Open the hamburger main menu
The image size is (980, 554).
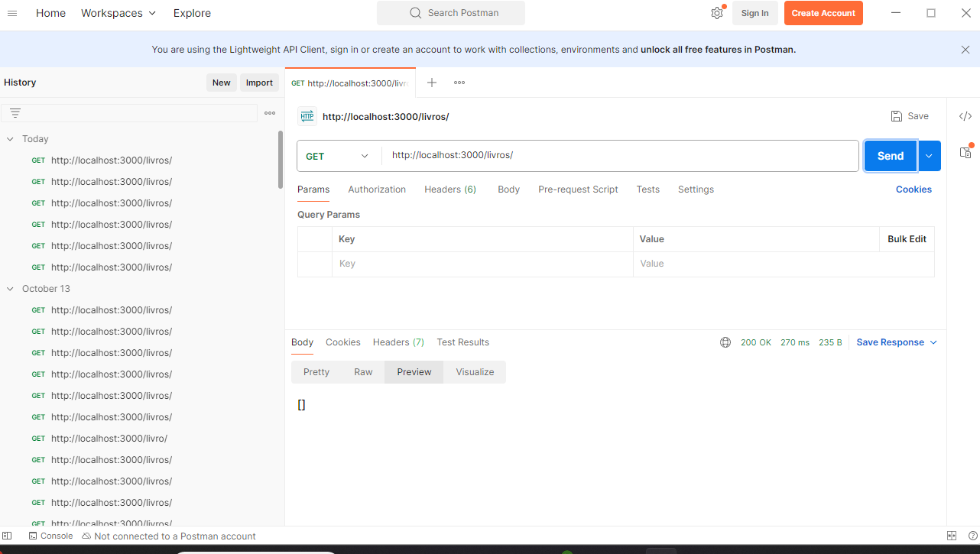12,13
